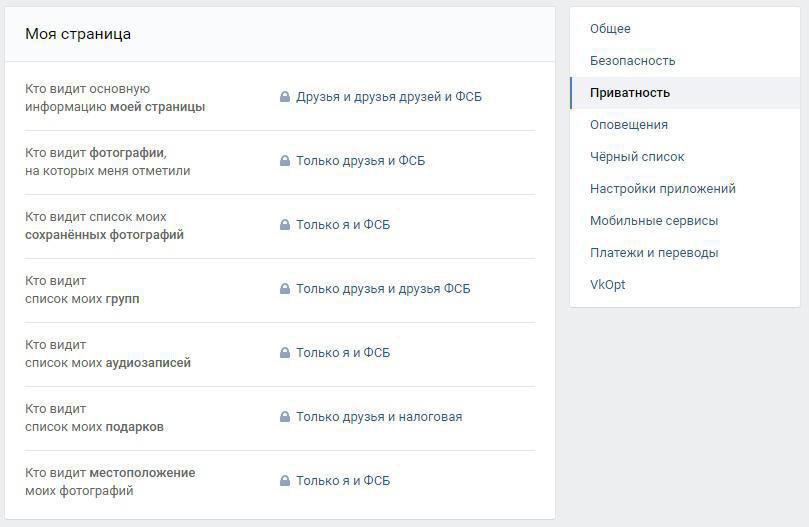This screenshot has height=527, width=809.
Task: Click lock icon for photo location setting
Action: coord(285,481)
